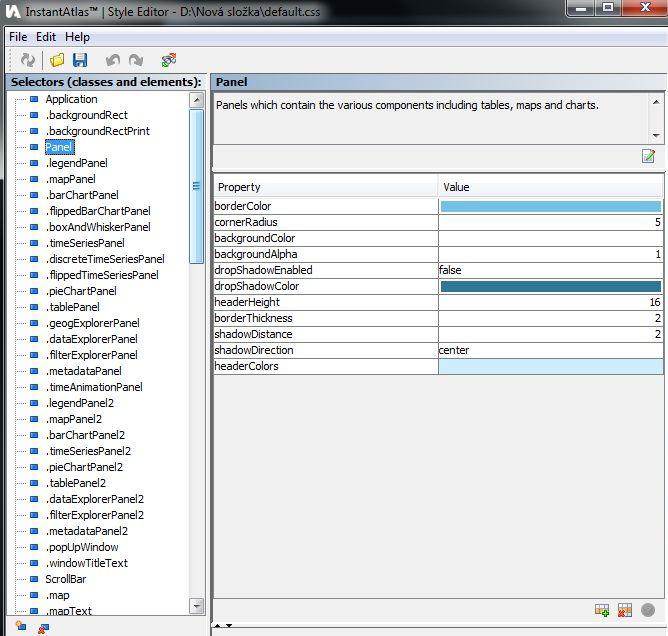This screenshot has width=668, height=636.
Task: Click the backgroundColor white value cell
Action: (550, 239)
